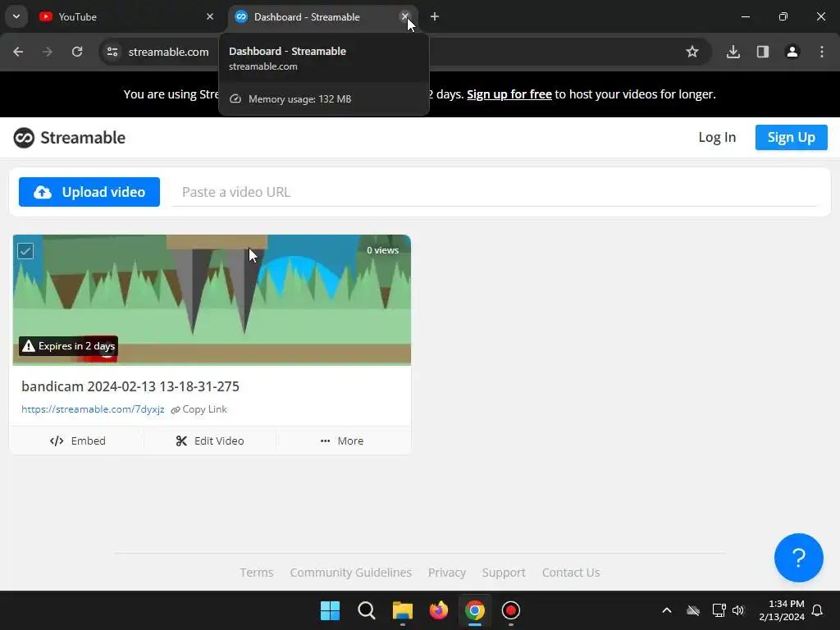Reload the Streamable page
840x630 pixels.
point(77,52)
